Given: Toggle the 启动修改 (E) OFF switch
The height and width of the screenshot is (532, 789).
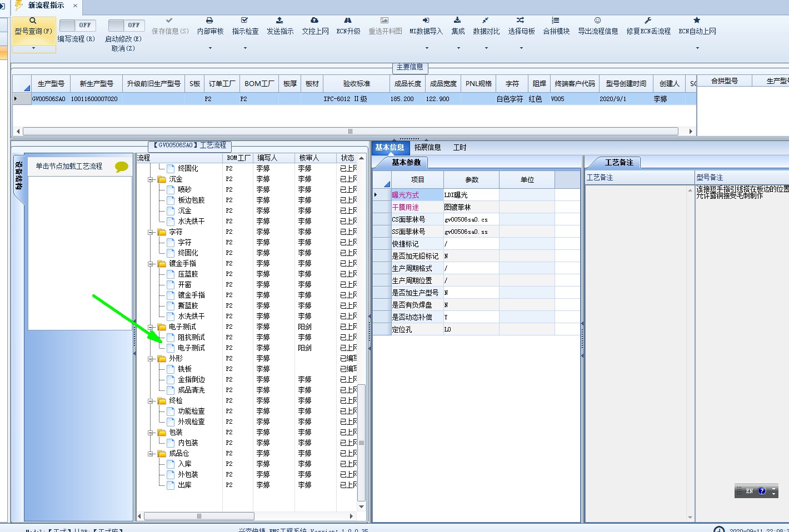Looking at the screenshot, I should click(126, 26).
